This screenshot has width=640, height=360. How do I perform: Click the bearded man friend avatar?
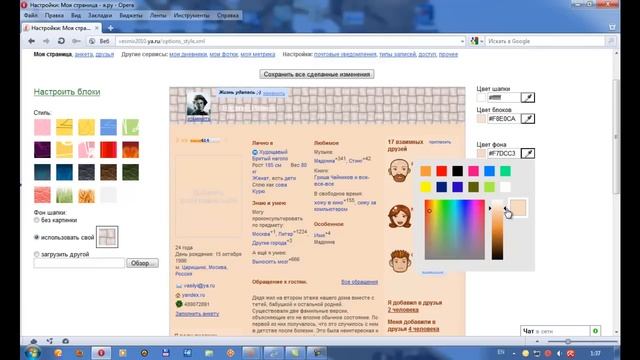(x=399, y=171)
